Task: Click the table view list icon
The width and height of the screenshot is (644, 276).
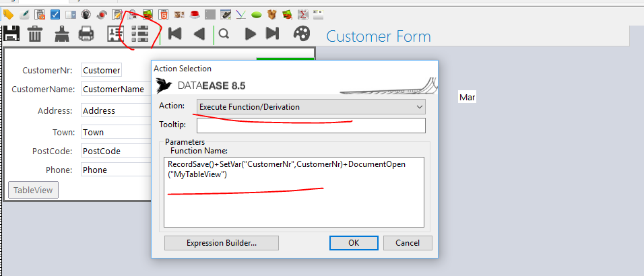Action: [x=140, y=34]
